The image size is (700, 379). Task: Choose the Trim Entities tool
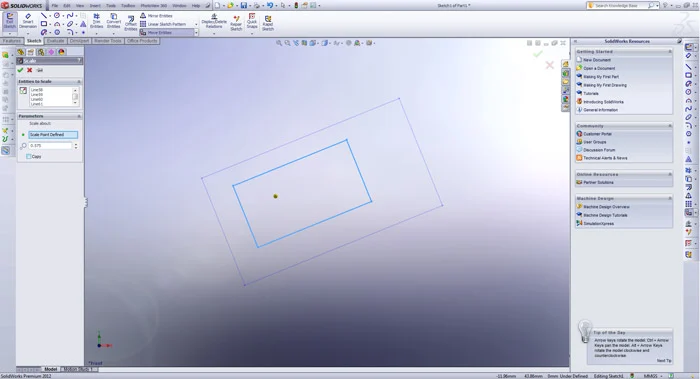[x=96, y=21]
